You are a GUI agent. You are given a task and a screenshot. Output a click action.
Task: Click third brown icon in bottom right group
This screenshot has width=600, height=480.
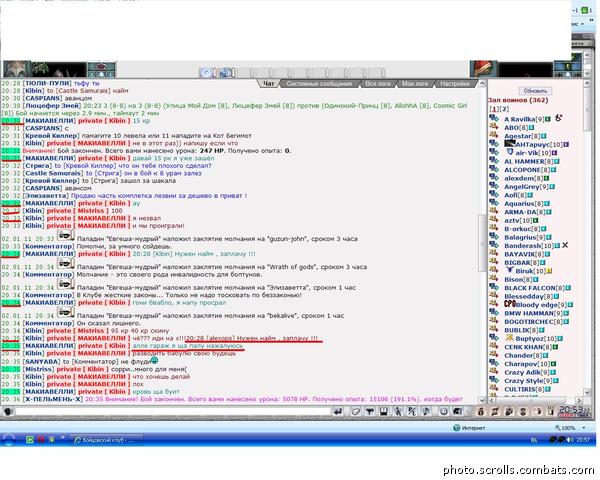(509, 411)
